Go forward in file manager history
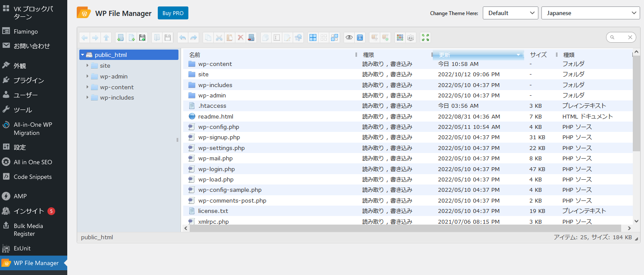The image size is (644, 275). [x=95, y=37]
